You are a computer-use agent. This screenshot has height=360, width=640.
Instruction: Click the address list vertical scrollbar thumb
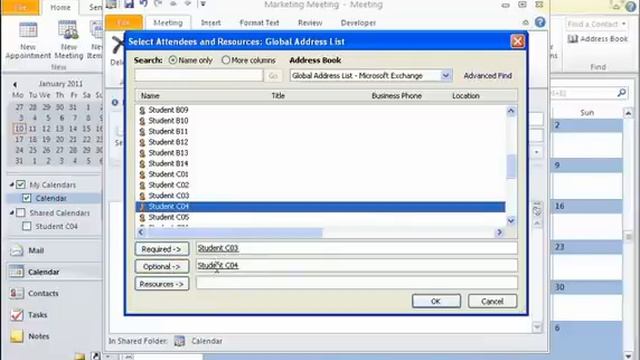(511, 166)
